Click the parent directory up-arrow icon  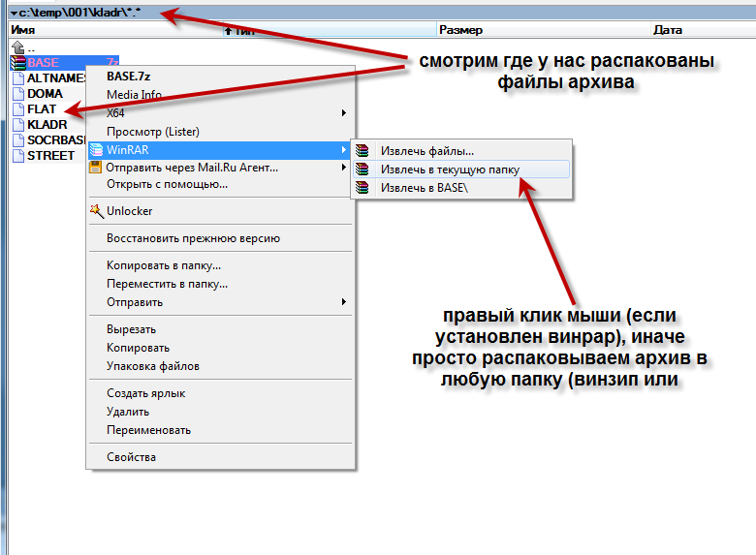(17, 47)
